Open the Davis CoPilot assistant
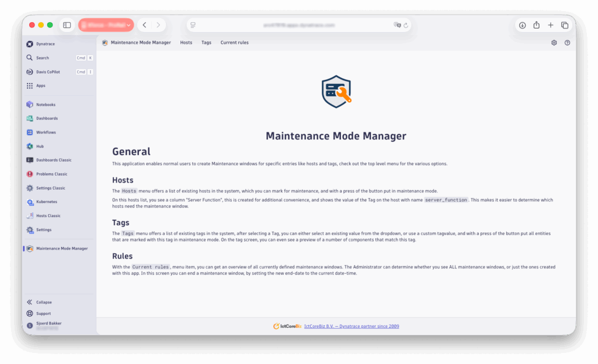This screenshot has width=598, height=364. (48, 72)
